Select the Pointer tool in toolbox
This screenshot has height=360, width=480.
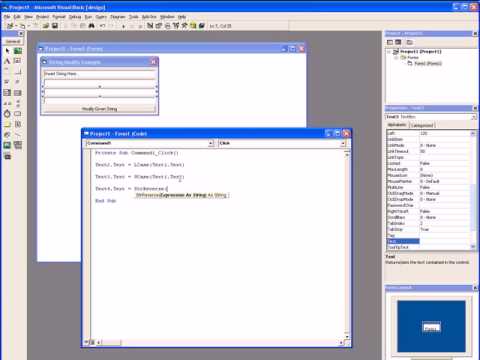7,51
